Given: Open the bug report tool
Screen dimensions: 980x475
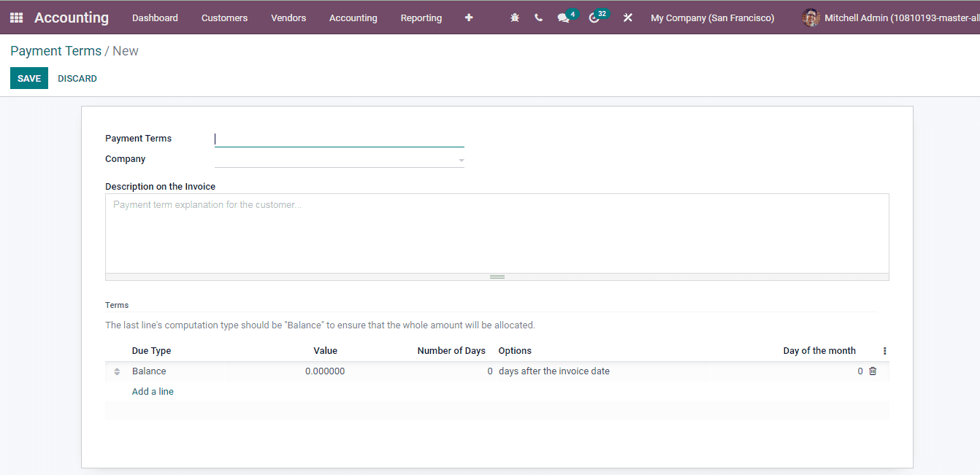Looking at the screenshot, I should (515, 17).
